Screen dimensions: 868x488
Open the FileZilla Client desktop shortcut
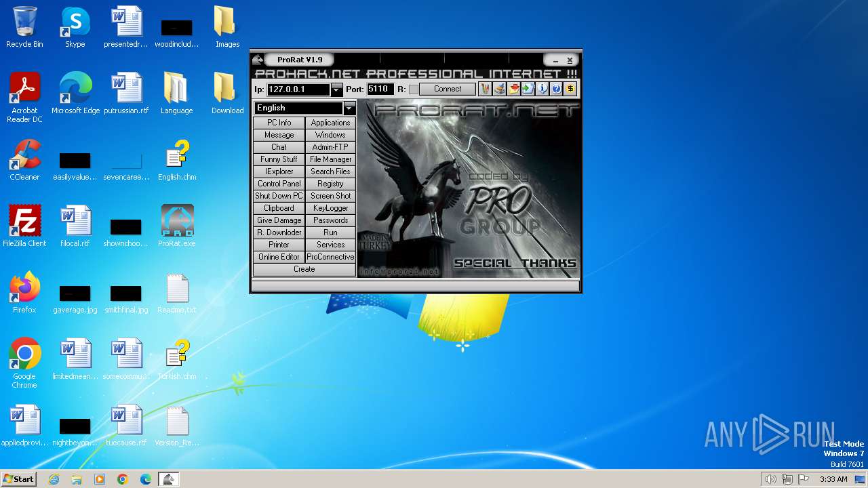(24, 226)
